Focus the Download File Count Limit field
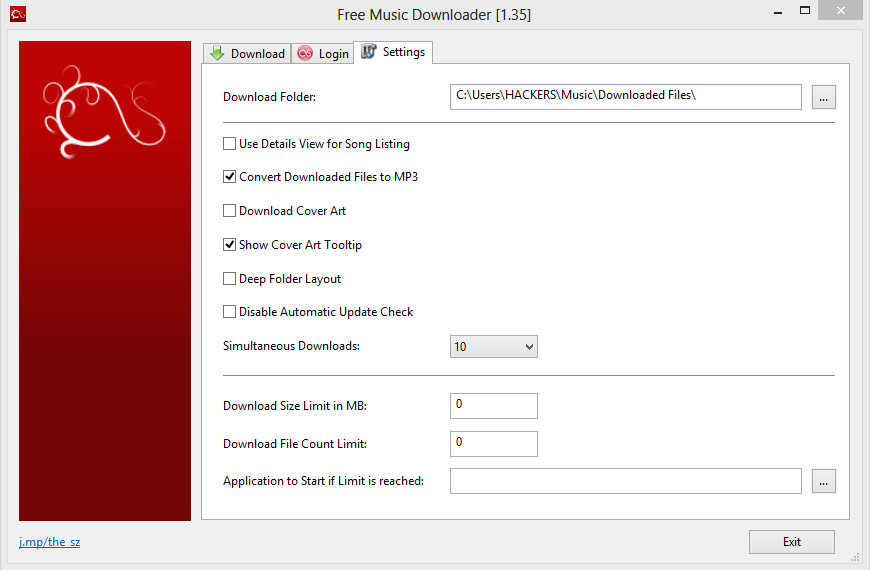The width and height of the screenshot is (870, 570). pos(493,443)
